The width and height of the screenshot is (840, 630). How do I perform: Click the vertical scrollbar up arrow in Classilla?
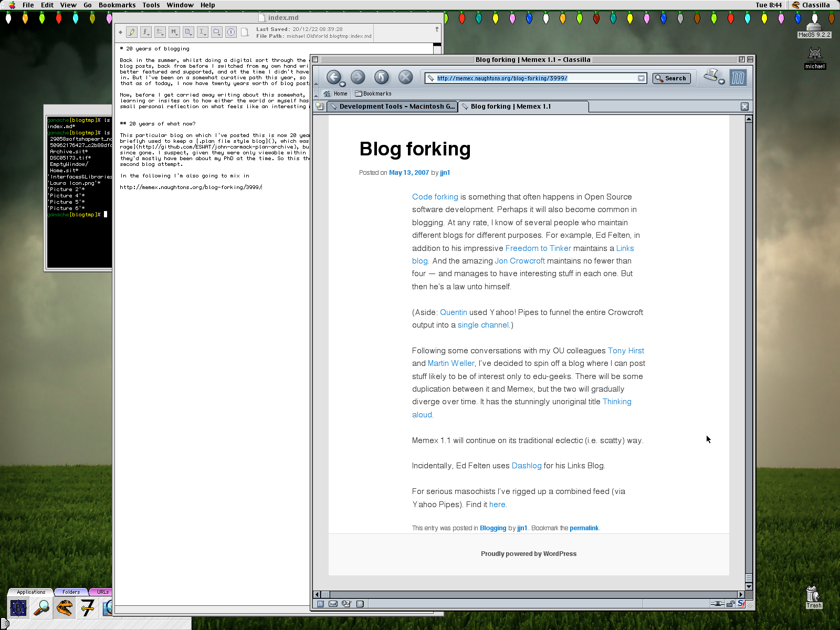click(x=749, y=119)
